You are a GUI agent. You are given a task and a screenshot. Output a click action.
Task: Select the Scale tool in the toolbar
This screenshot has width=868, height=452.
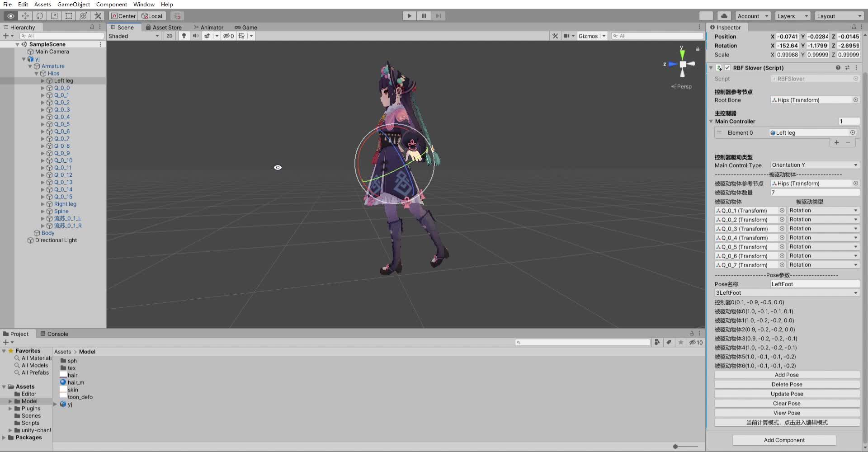coord(54,16)
